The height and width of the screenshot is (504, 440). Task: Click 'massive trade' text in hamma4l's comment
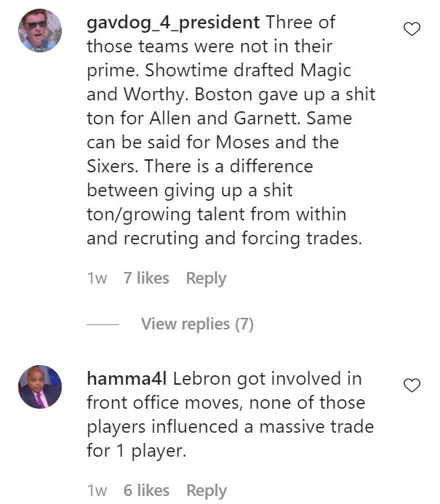click(x=316, y=426)
